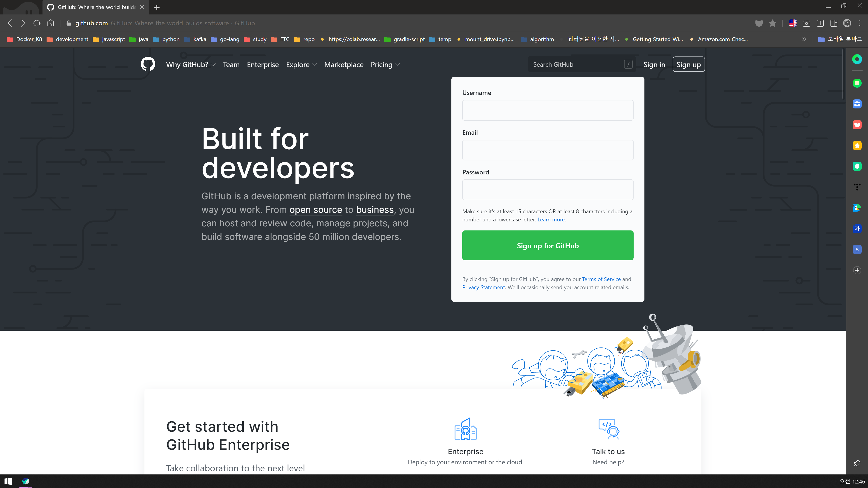Open the yellow star sidebar panel
This screenshot has width=868, height=488.
[x=857, y=145]
